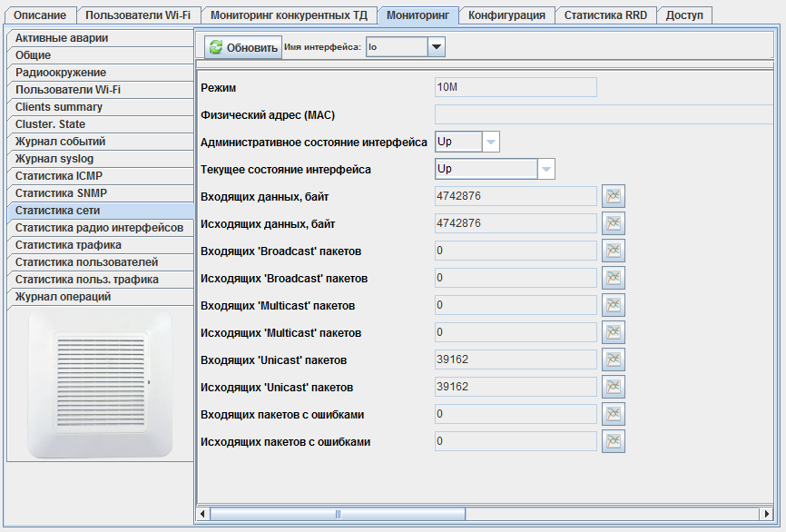Open graph icon for outgoing bytes
Viewport: 786px width, 532px height.
pyautogui.click(x=614, y=223)
